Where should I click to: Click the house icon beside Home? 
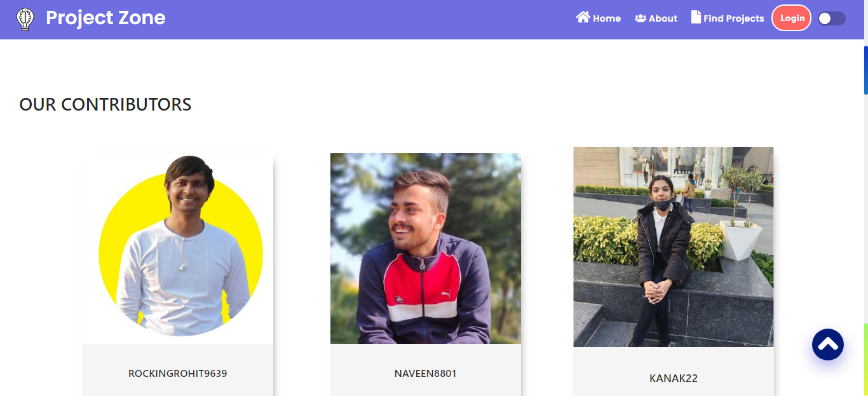pos(583,17)
